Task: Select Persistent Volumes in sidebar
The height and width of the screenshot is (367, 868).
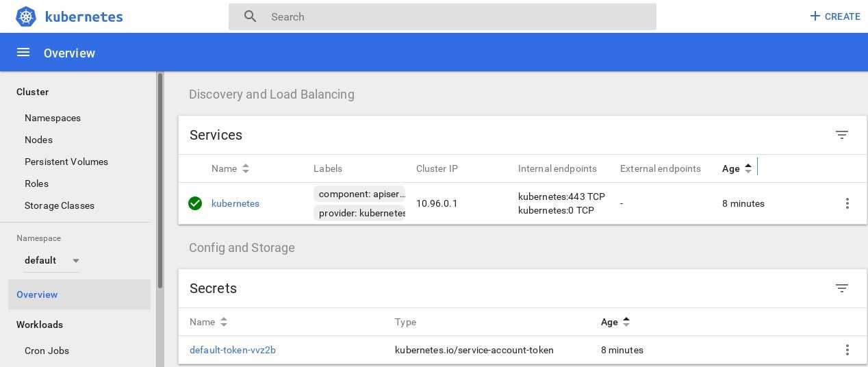Action: (x=66, y=162)
